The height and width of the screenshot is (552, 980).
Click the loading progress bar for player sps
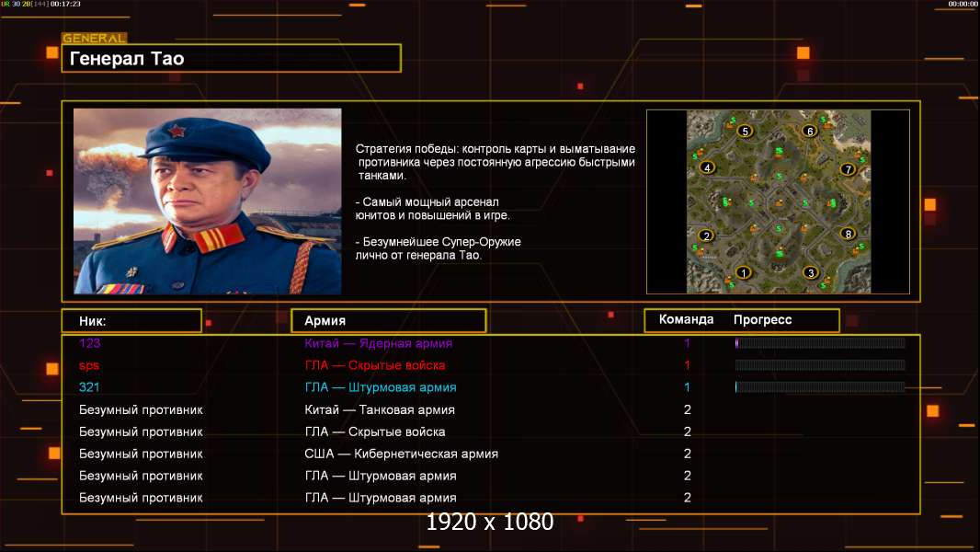coord(820,365)
